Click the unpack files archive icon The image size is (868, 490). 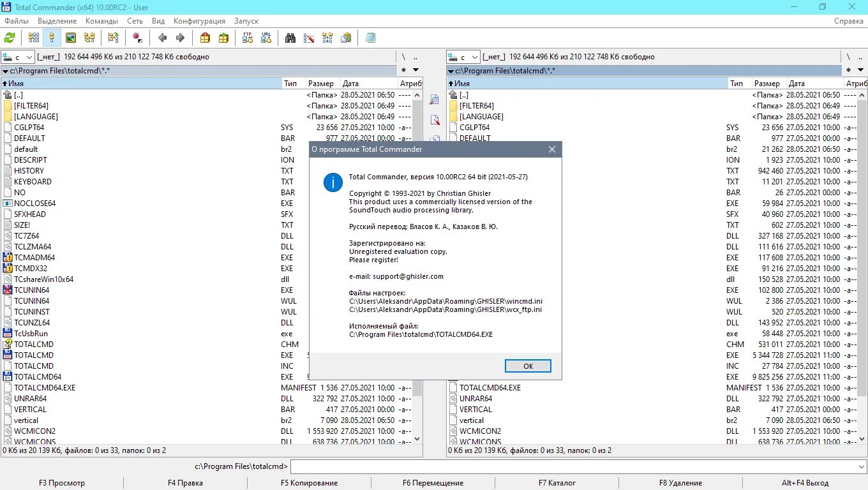coord(223,38)
